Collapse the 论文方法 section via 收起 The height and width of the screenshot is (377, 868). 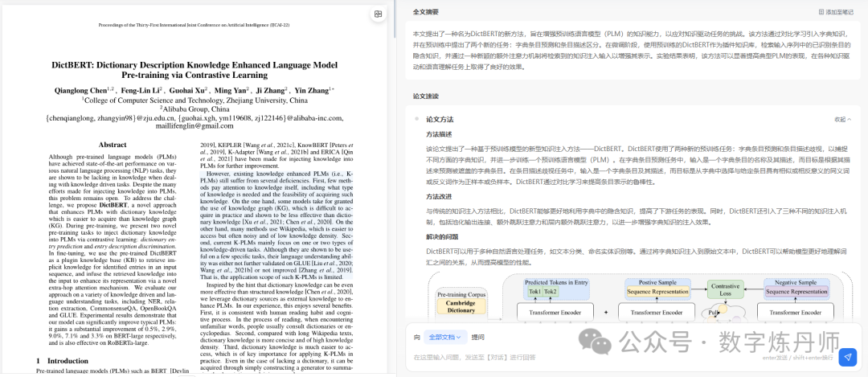coord(843,119)
